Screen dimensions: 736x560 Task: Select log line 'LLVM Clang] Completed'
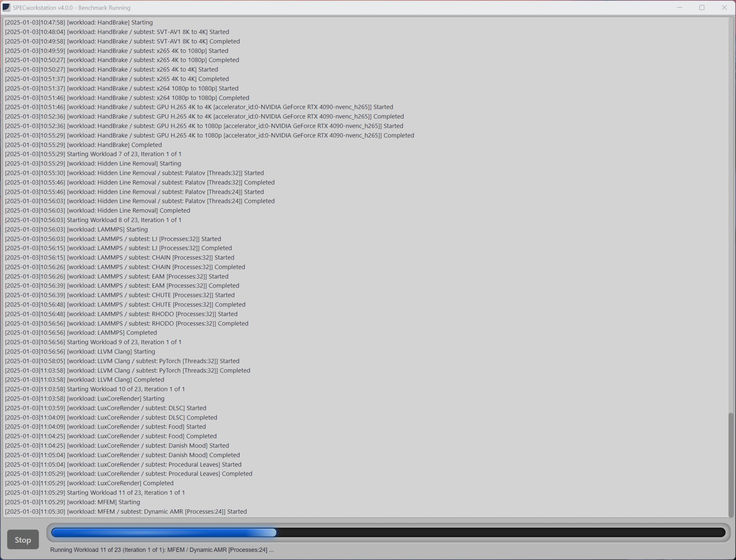point(84,380)
